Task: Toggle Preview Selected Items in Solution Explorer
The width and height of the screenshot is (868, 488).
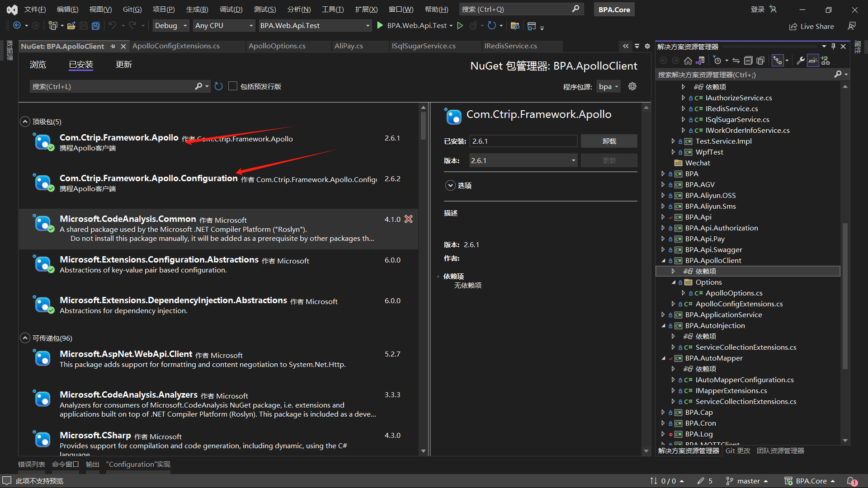Action: click(x=813, y=61)
